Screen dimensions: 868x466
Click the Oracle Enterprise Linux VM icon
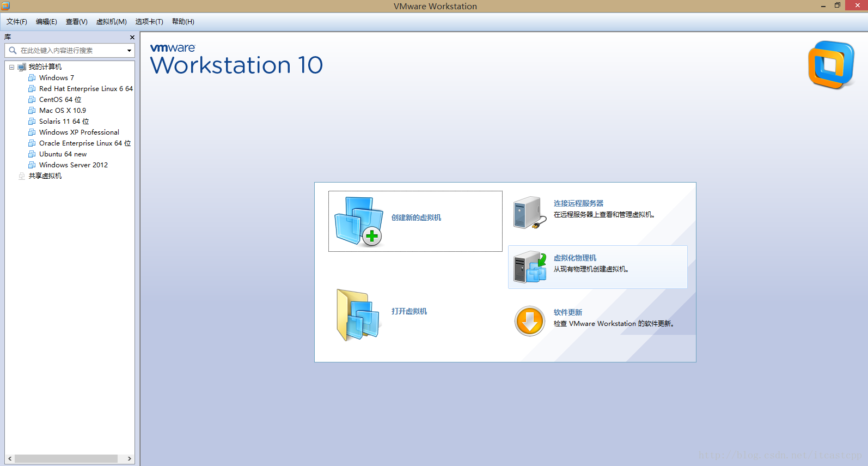[x=32, y=143]
